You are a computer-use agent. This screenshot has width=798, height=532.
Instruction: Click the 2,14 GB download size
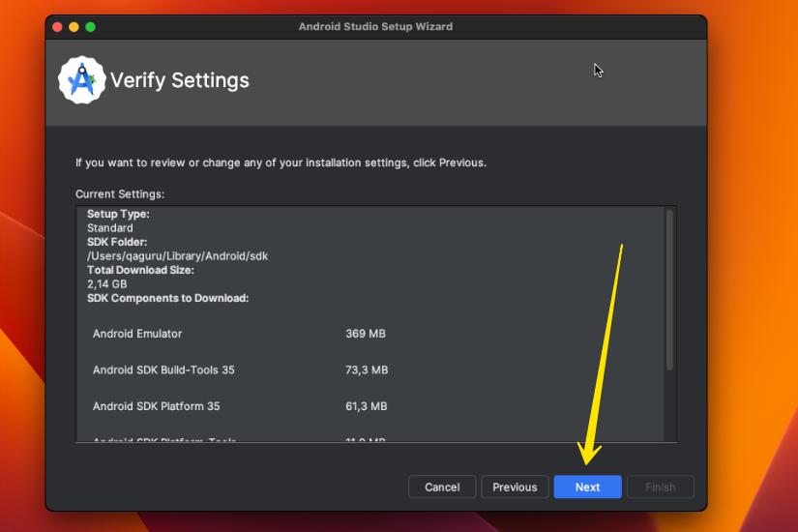(106, 284)
